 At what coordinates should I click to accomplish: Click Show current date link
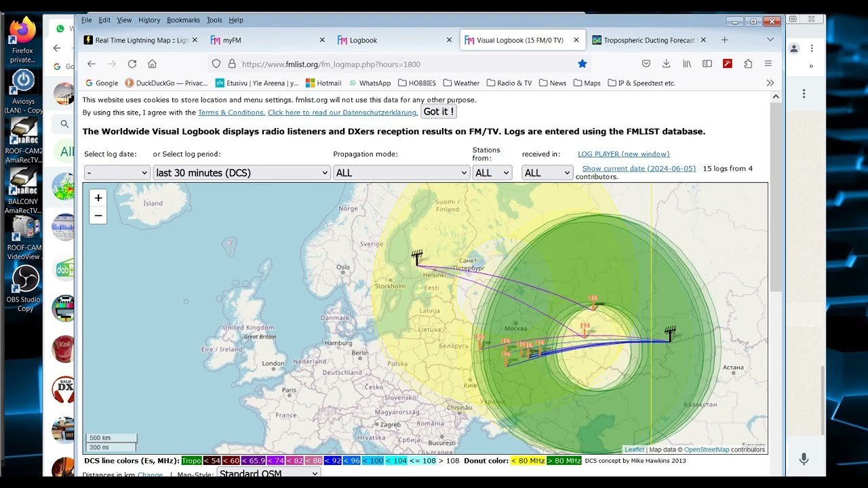[639, 168]
